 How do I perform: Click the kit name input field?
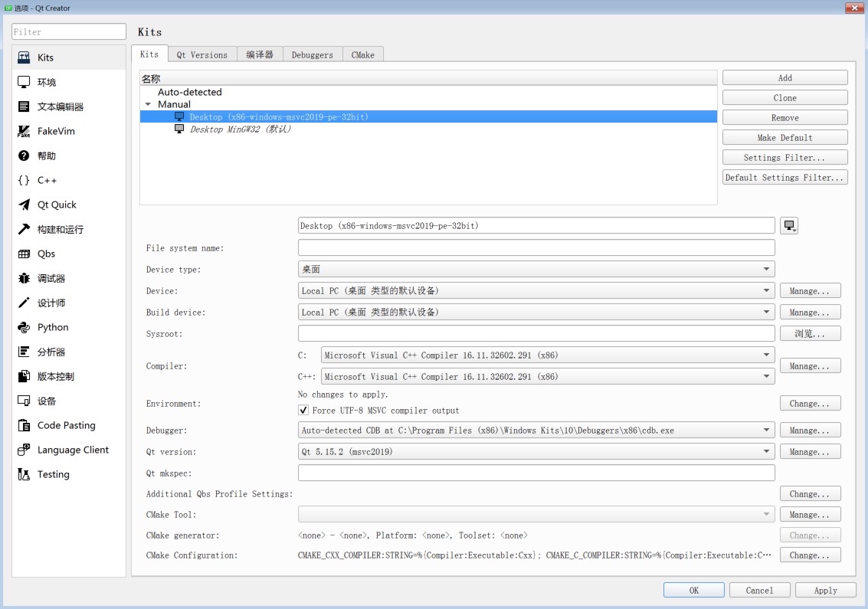click(536, 226)
